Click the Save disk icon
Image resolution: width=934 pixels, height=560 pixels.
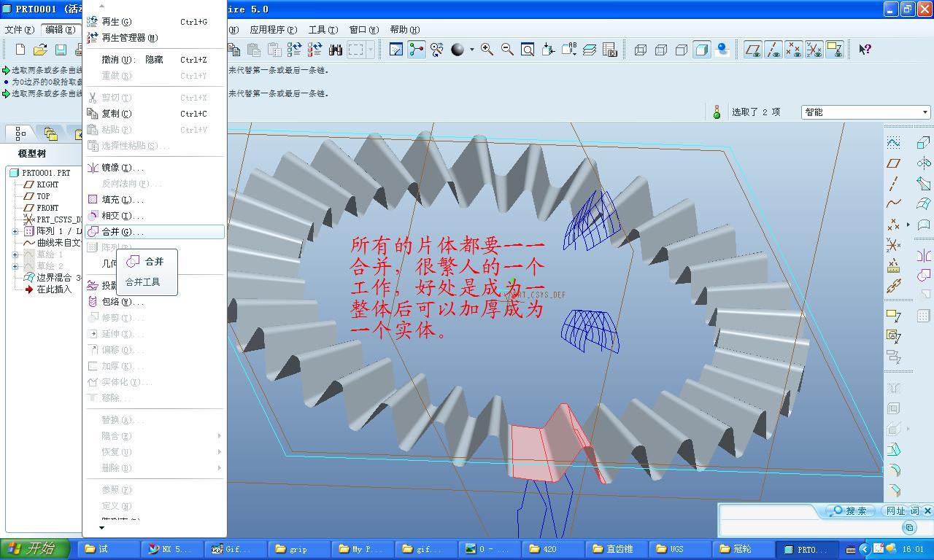click(61, 50)
